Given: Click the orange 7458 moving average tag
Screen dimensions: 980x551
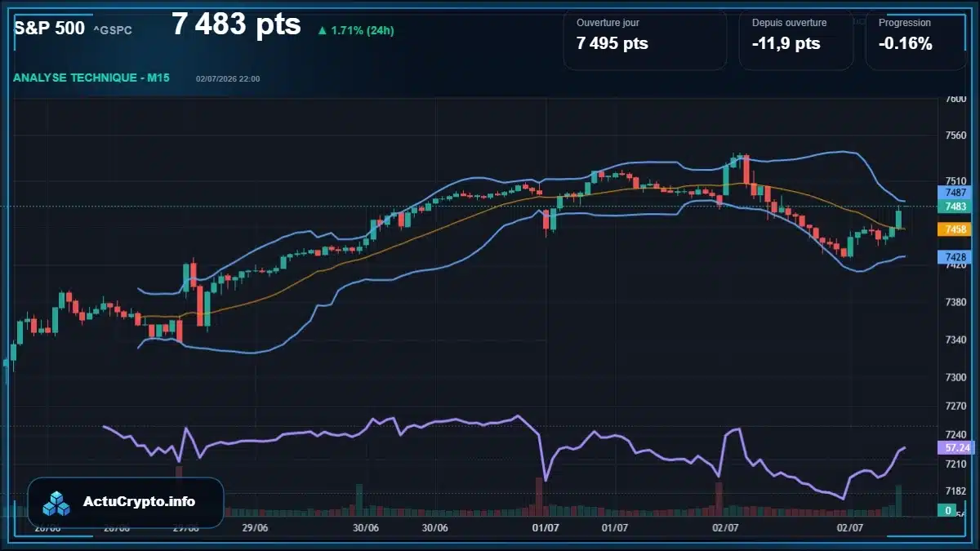Looking at the screenshot, I should click(955, 230).
